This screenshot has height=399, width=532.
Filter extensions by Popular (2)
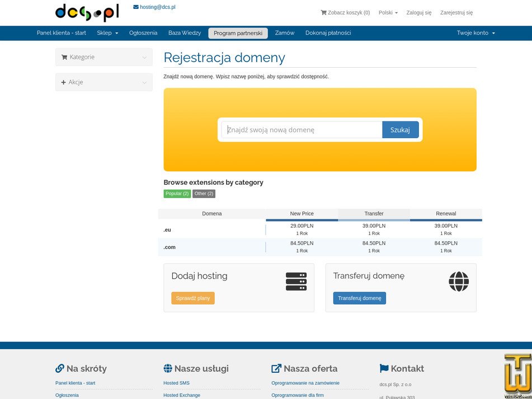(x=177, y=194)
